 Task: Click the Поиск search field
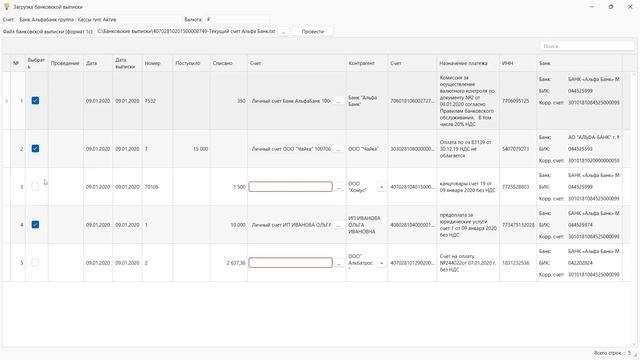(587, 46)
